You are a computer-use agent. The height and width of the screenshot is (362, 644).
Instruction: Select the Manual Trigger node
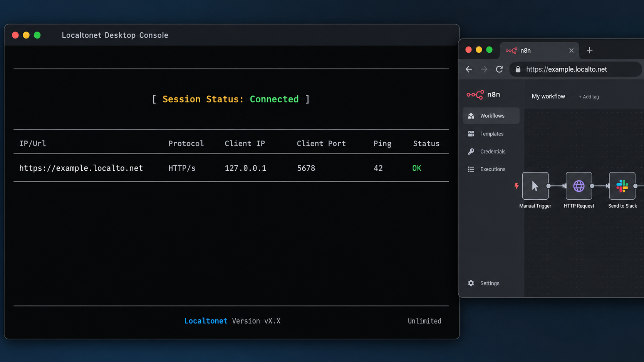[535, 186]
